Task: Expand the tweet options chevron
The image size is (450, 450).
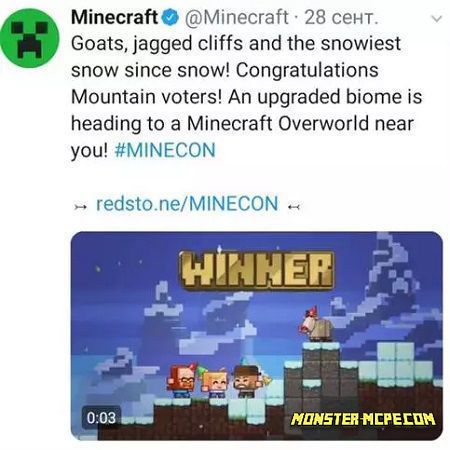Action: point(436,19)
